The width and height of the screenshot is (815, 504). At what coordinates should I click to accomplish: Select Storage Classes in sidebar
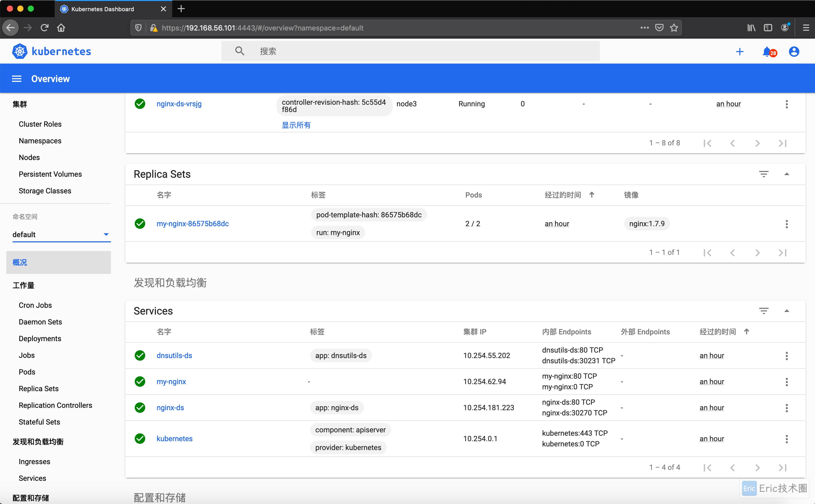pos(45,191)
